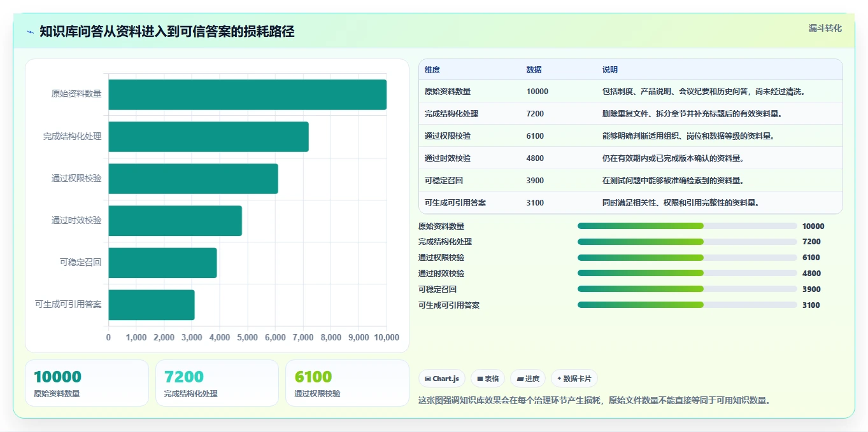
Task: Click the 可稳定召回 progress bar
Action: (687, 289)
